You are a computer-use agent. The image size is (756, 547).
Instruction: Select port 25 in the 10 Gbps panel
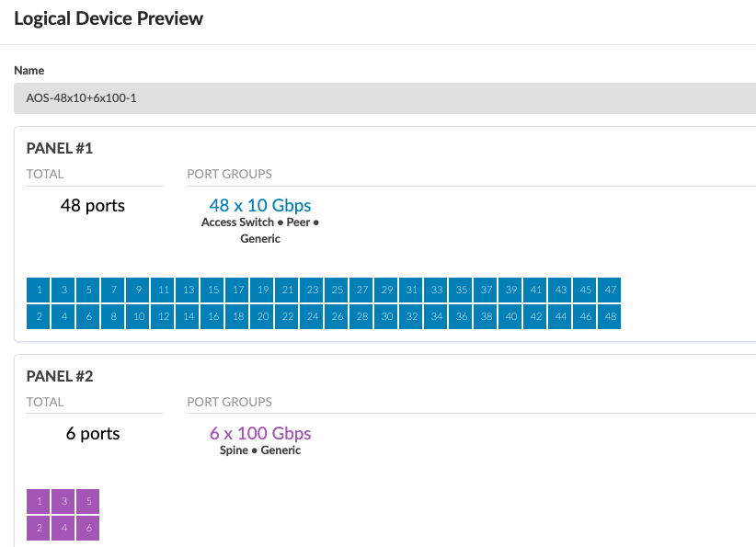[337, 290]
